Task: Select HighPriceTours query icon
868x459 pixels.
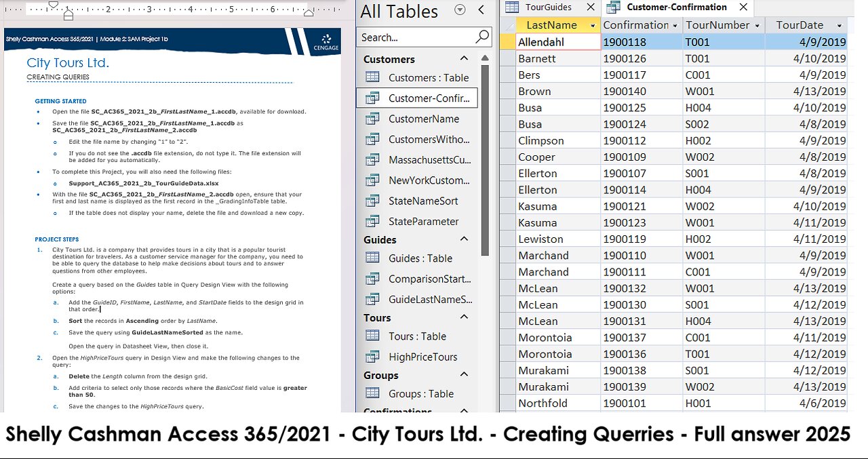Action: 372,357
